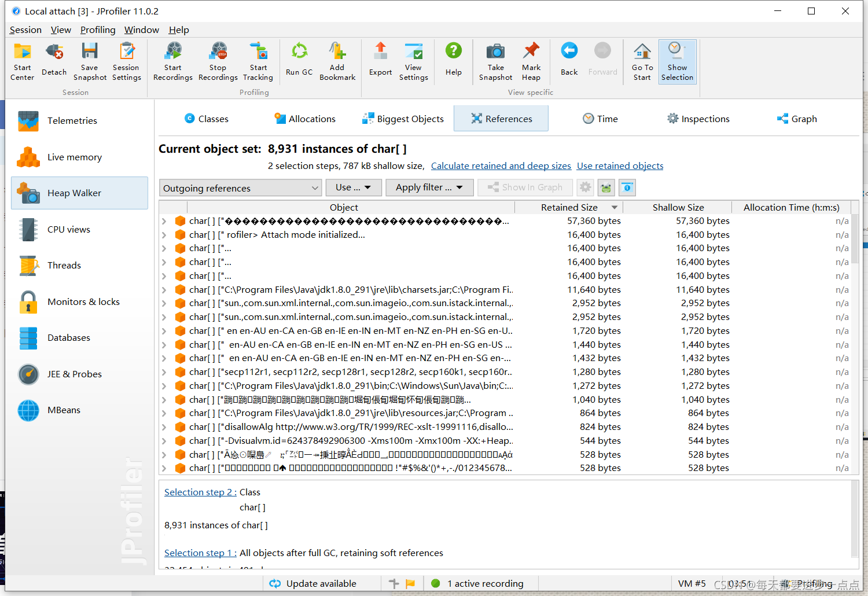The width and height of the screenshot is (868, 596).
Task: Open JEE & Probes section
Action: pos(79,374)
